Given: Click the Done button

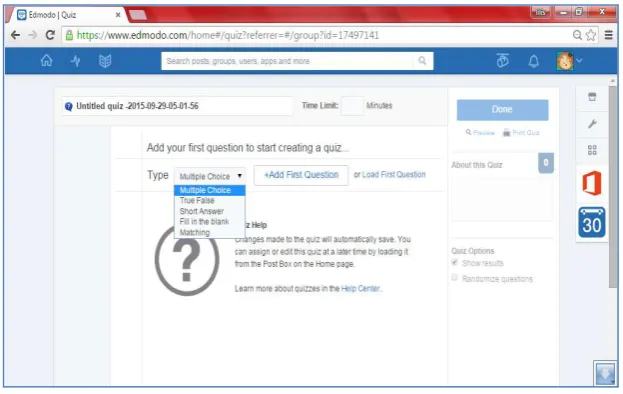Looking at the screenshot, I should click(x=502, y=110).
